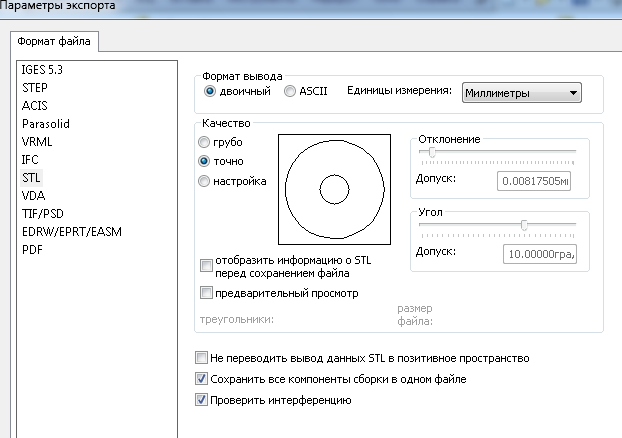622x438 pixels.
Task: Open the «Формат файла» tab
Action: (54, 42)
